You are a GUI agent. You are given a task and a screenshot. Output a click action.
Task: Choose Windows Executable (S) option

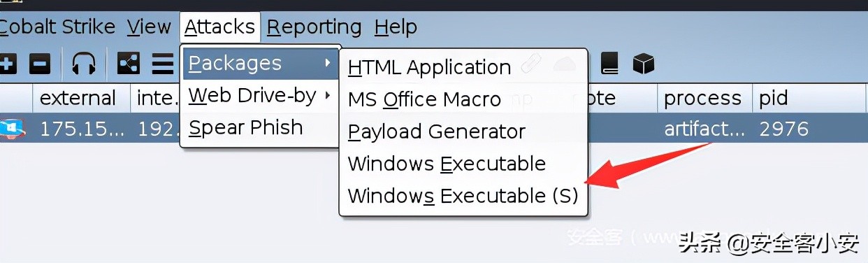(463, 196)
